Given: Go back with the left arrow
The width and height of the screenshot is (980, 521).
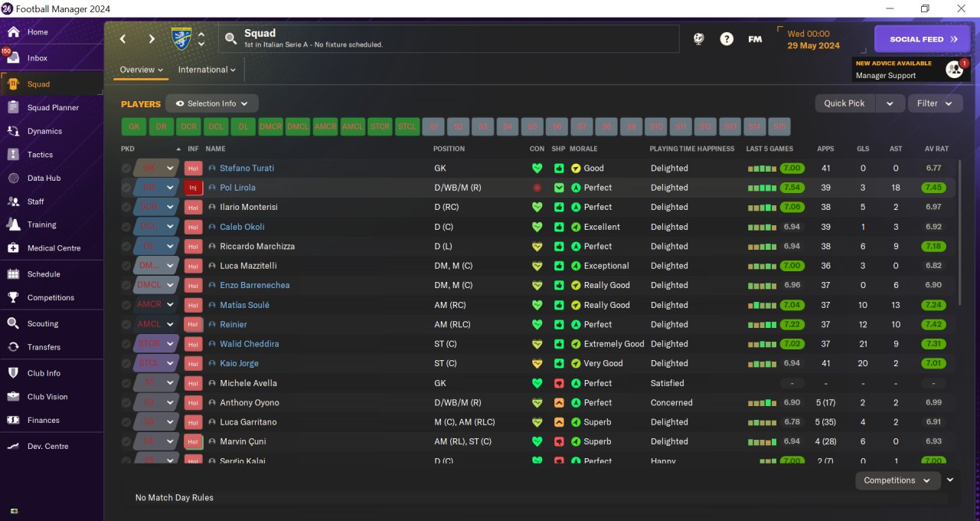Looking at the screenshot, I should pyautogui.click(x=122, y=39).
